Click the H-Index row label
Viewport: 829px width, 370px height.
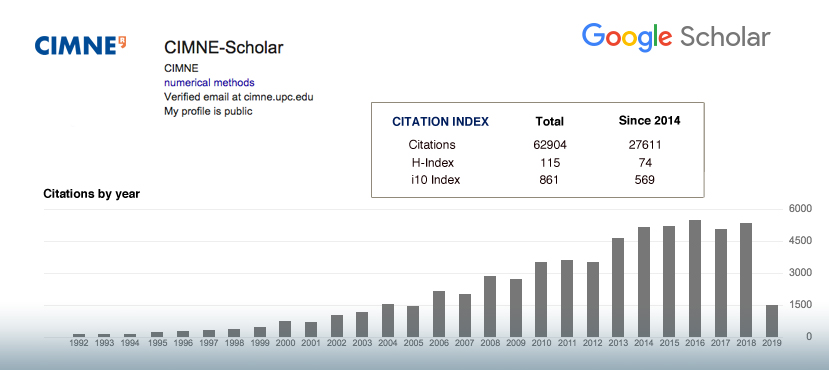tap(432, 163)
